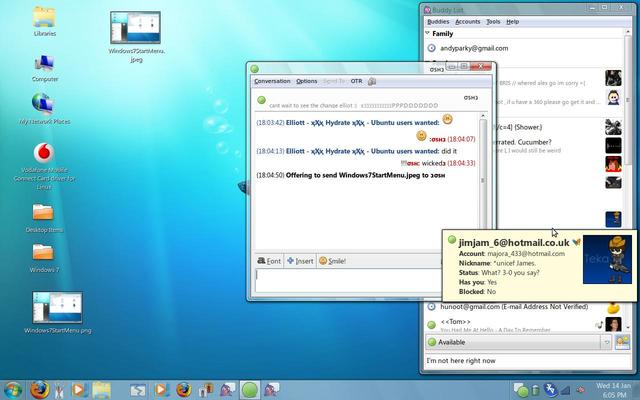Image resolution: width=640 pixels, height=400 pixels.
Task: Open the Tools menu in Buddy List
Action: tap(493, 22)
